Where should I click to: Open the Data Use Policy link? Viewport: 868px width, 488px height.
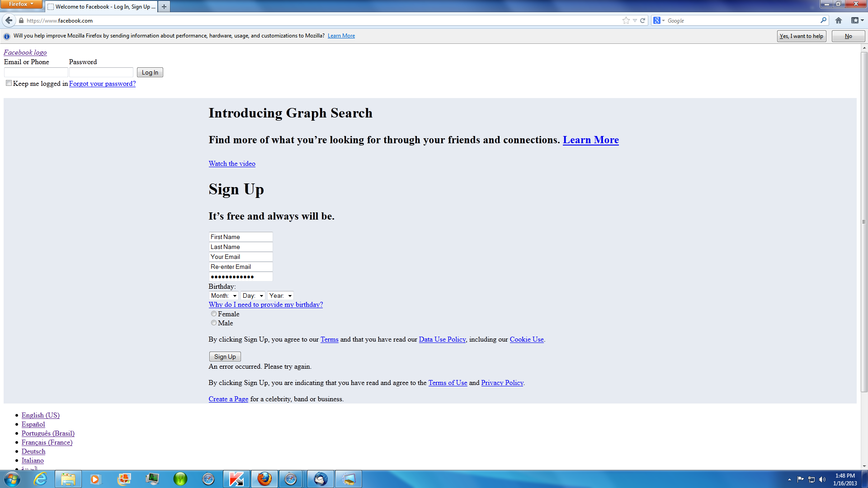[442, 339]
